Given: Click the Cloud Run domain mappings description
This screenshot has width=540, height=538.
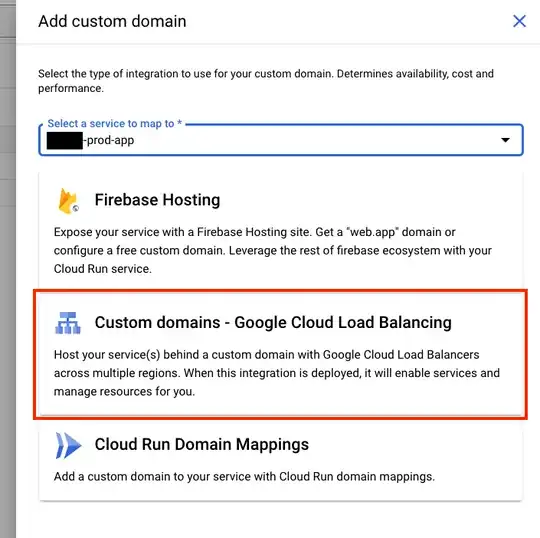Looking at the screenshot, I should 245,477.
